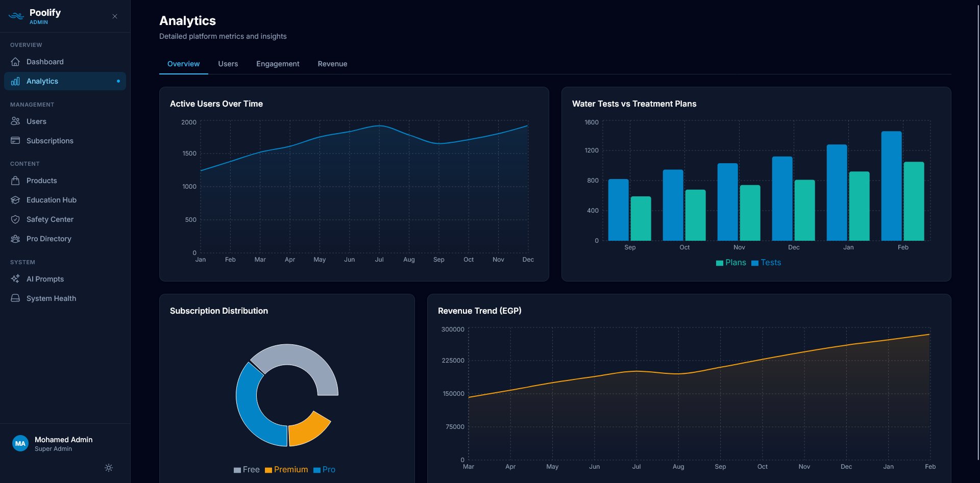Viewport: 980px width, 483px height.
Task: Select the Dashboard home icon in sidebar
Action: (16, 61)
